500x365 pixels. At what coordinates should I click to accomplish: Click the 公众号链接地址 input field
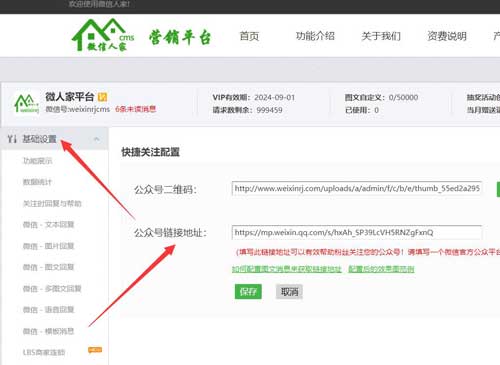[x=357, y=232]
